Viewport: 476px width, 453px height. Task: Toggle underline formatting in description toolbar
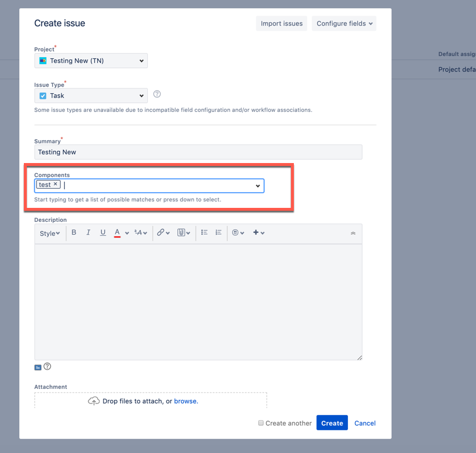coord(103,232)
